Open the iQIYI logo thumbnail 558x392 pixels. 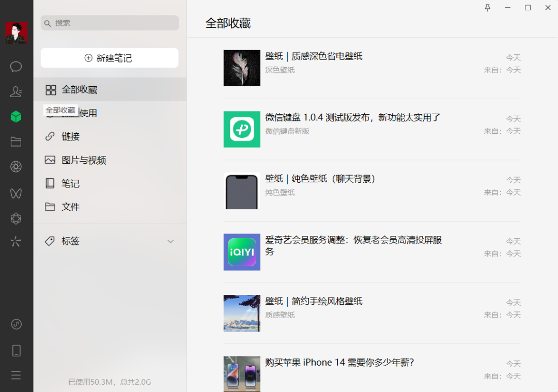click(242, 252)
